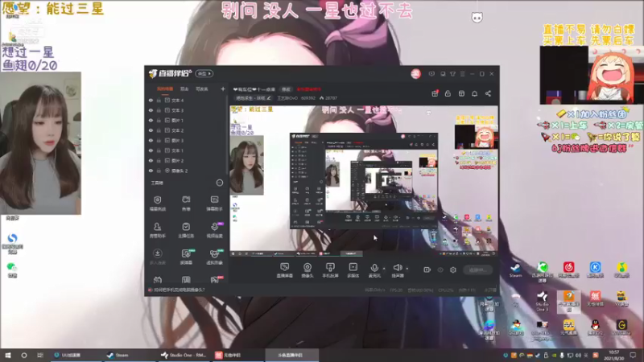644x362 pixels.
Task: Mute the speaker in bottom toolbar
Action: point(397,270)
